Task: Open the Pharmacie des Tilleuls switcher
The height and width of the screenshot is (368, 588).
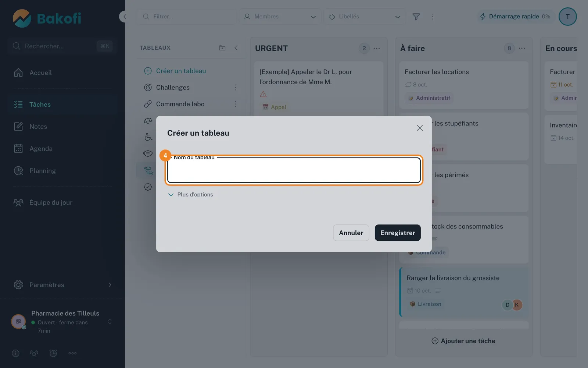Action: point(62,322)
